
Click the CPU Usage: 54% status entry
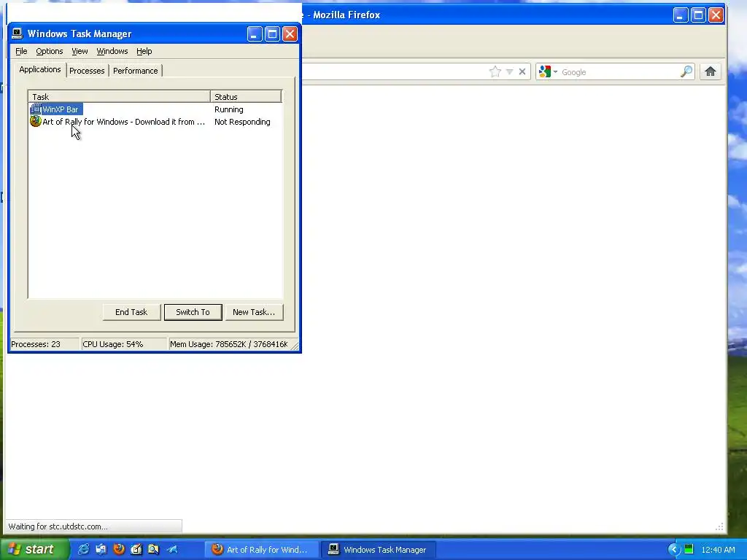point(123,344)
